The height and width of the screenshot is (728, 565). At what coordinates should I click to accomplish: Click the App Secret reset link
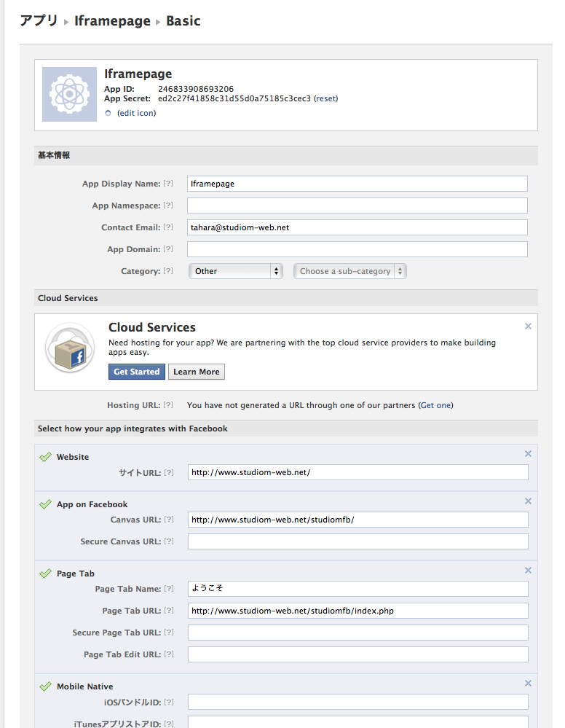pos(325,98)
